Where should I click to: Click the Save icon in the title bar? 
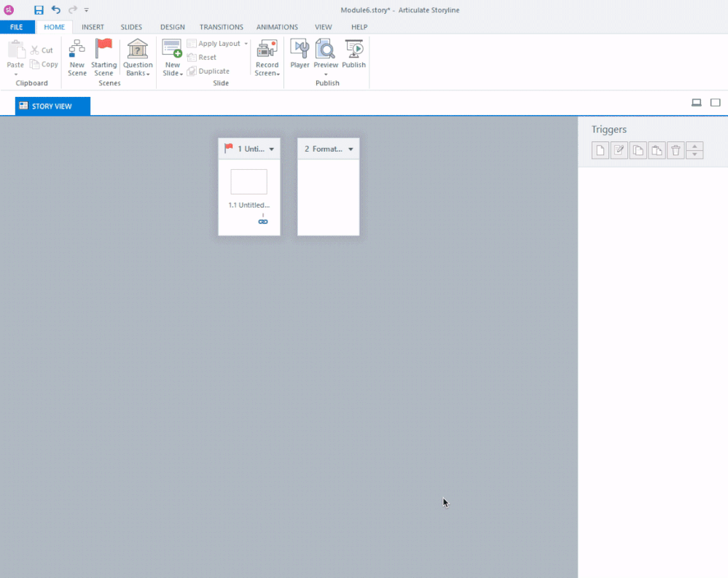coord(39,10)
